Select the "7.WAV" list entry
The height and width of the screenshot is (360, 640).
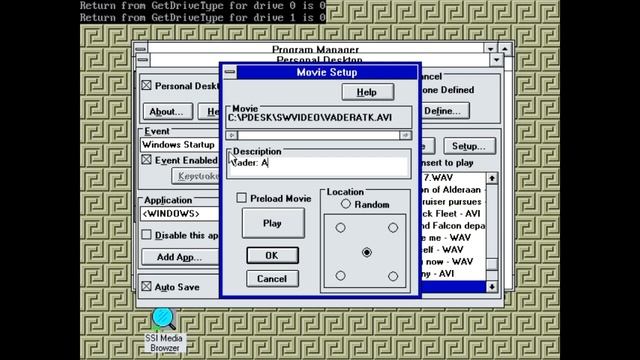coord(453,178)
